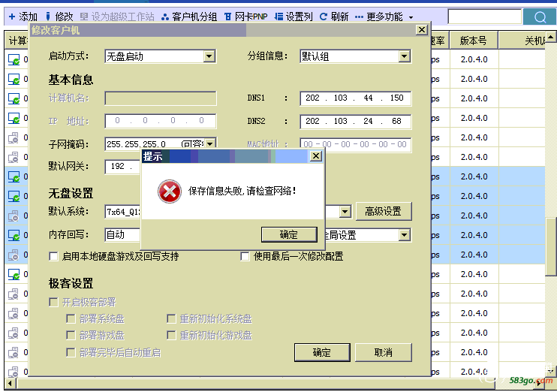
Task: Open the 分组信息 dropdown showing 默认组
Action: 404,56
